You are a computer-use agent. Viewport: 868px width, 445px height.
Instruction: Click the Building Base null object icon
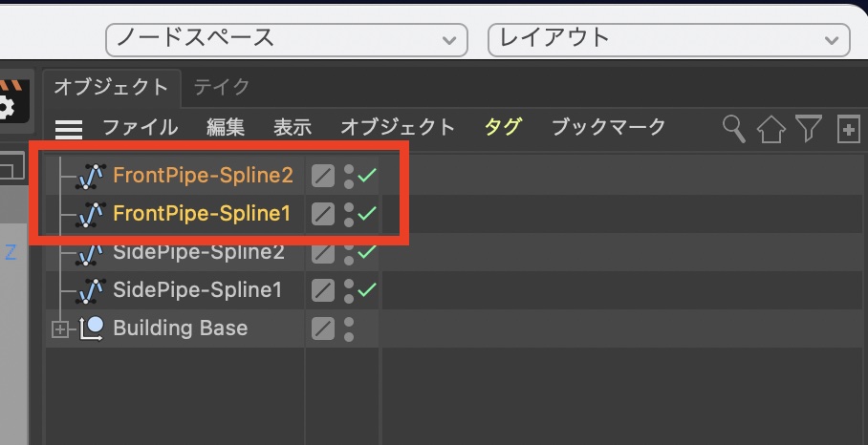[x=91, y=328]
